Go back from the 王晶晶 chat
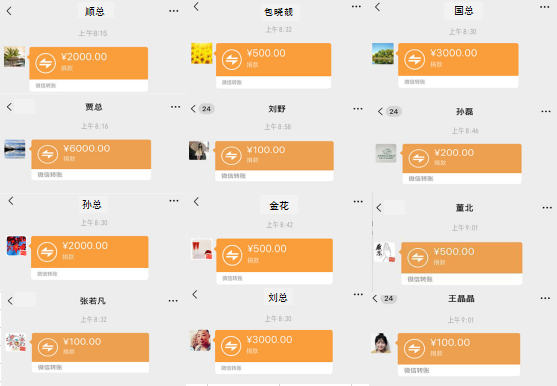 coord(375,298)
